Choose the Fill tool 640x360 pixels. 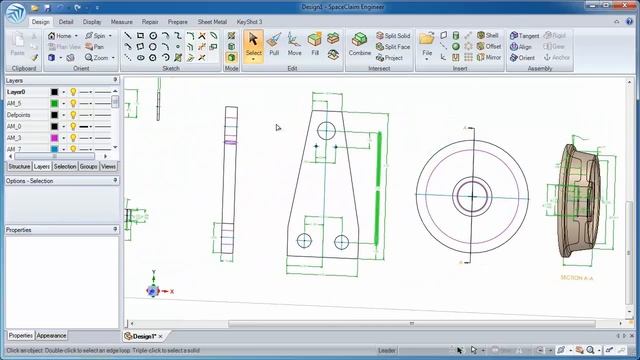pyautogui.click(x=315, y=44)
